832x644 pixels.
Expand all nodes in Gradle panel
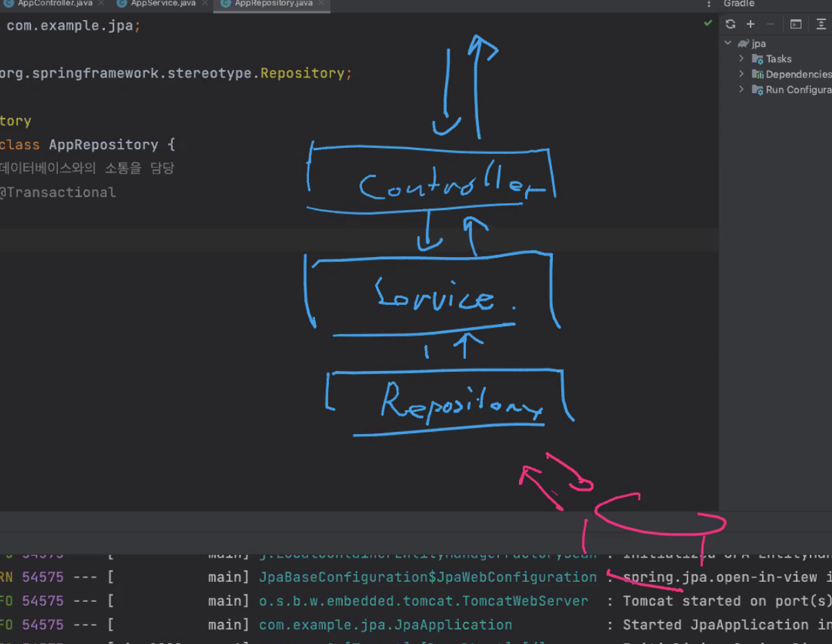821,24
